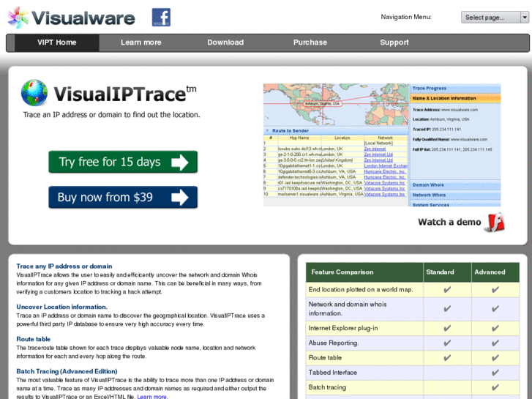Screen dimensions: 532x399
Task: Click the Uncover Location information heading
Action: point(61,307)
